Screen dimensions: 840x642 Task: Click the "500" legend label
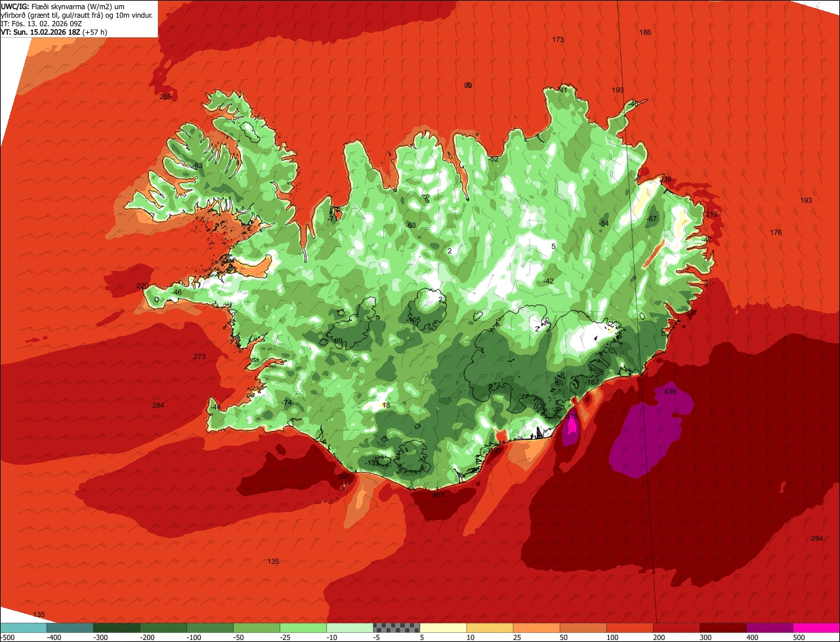[x=800, y=637]
